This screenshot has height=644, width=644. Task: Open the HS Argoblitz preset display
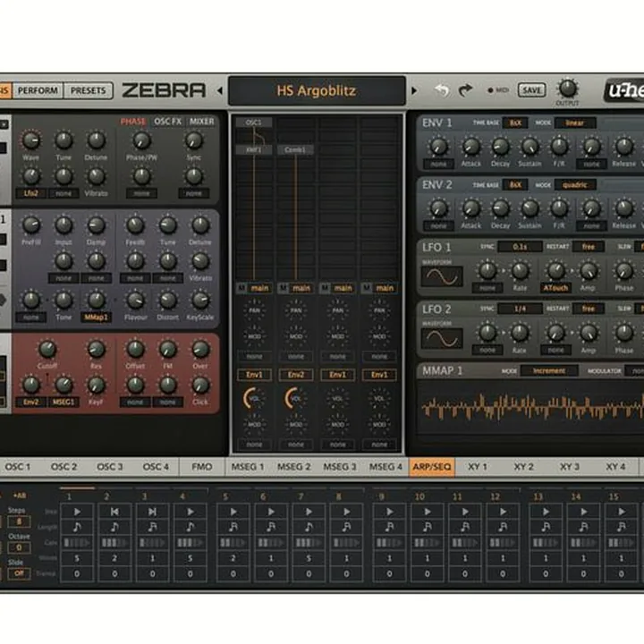coord(317,90)
